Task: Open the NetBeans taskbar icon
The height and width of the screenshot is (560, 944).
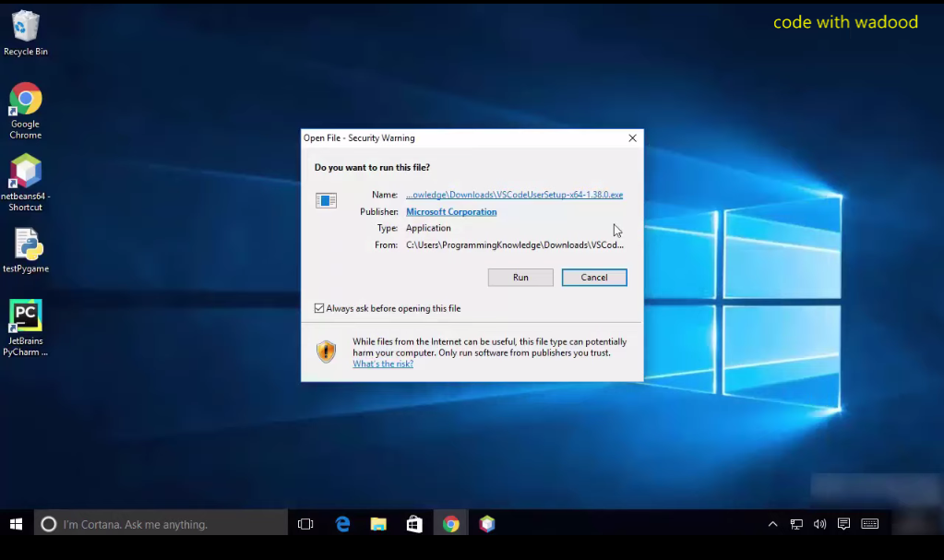Action: click(487, 524)
